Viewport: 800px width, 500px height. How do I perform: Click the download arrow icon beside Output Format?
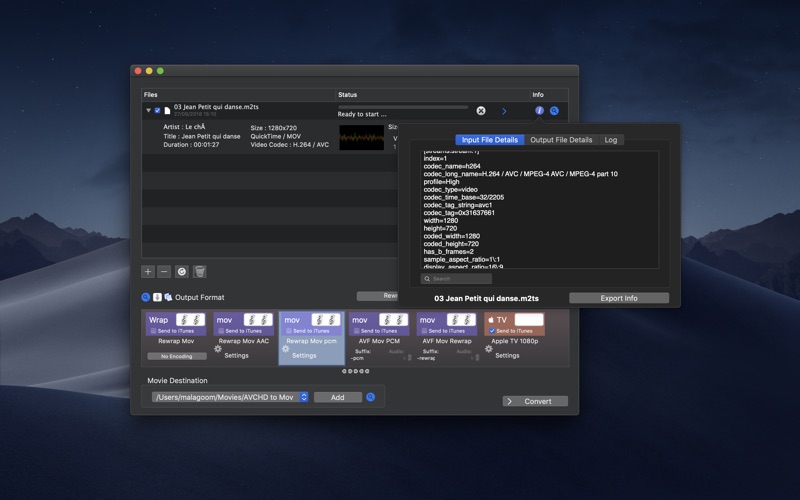click(x=157, y=297)
